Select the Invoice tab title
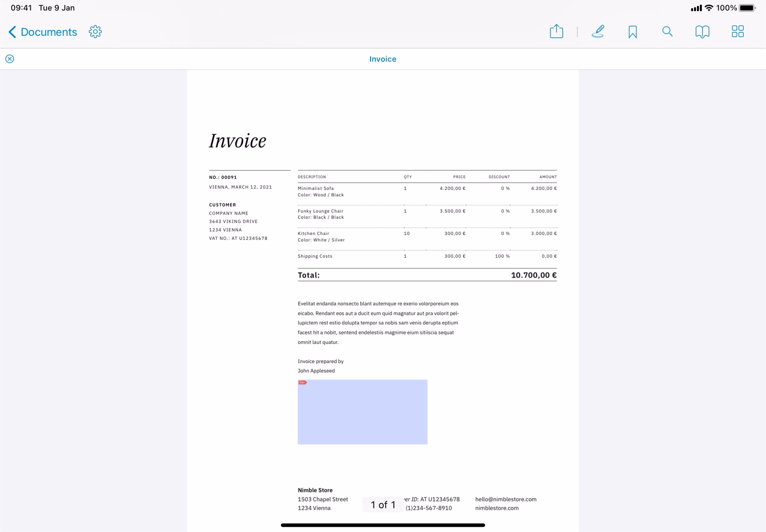Image resolution: width=766 pixels, height=532 pixels. coord(383,59)
